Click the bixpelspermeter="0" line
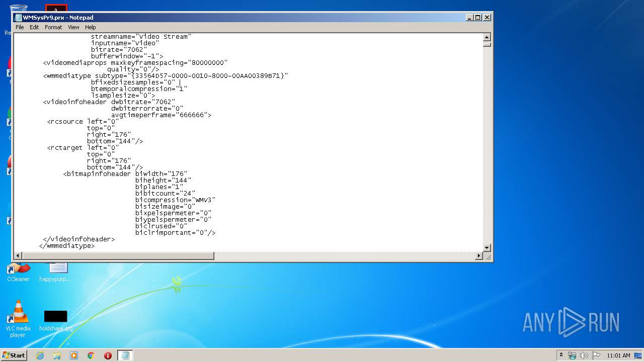644x362 pixels. pos(173,213)
